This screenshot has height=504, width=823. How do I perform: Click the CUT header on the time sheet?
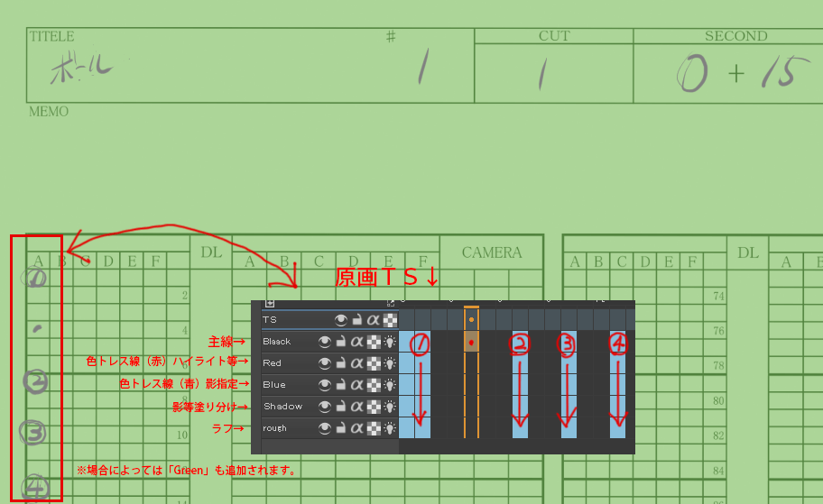tap(554, 36)
